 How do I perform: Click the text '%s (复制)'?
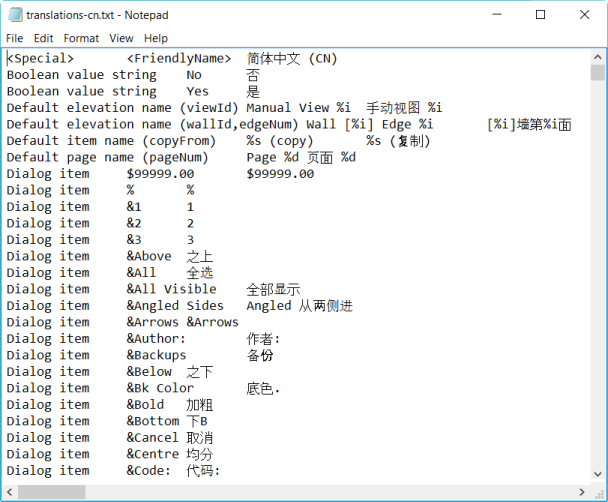398,141
